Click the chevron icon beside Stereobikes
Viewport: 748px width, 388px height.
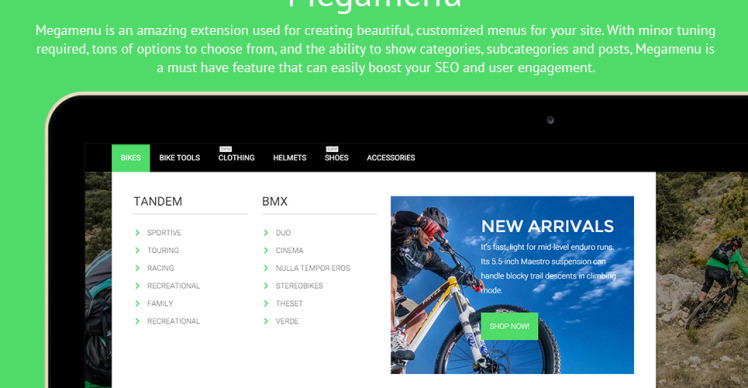point(266,285)
